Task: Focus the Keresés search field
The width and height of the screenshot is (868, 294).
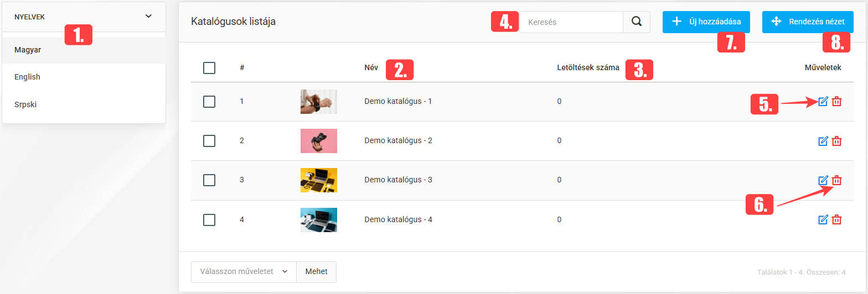Action: [x=571, y=22]
